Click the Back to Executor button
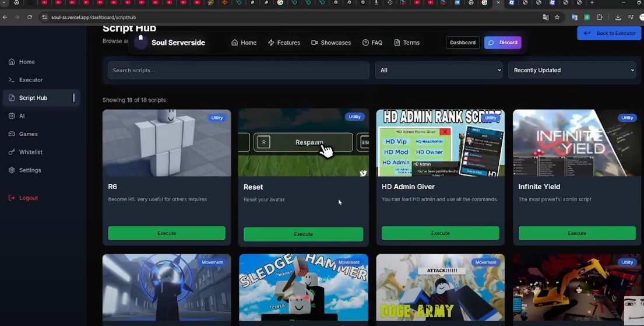This screenshot has height=326, width=644. coord(609,33)
